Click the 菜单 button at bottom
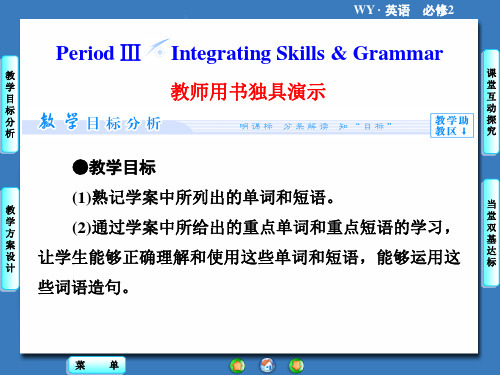Image resolution: width=500 pixels, height=375 pixels. click(97, 365)
